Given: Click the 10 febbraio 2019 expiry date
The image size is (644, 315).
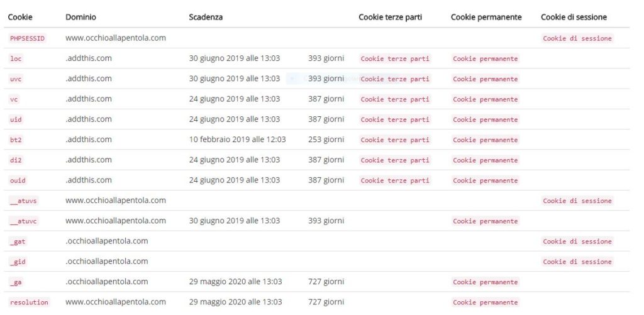Looking at the screenshot, I should (x=237, y=140).
